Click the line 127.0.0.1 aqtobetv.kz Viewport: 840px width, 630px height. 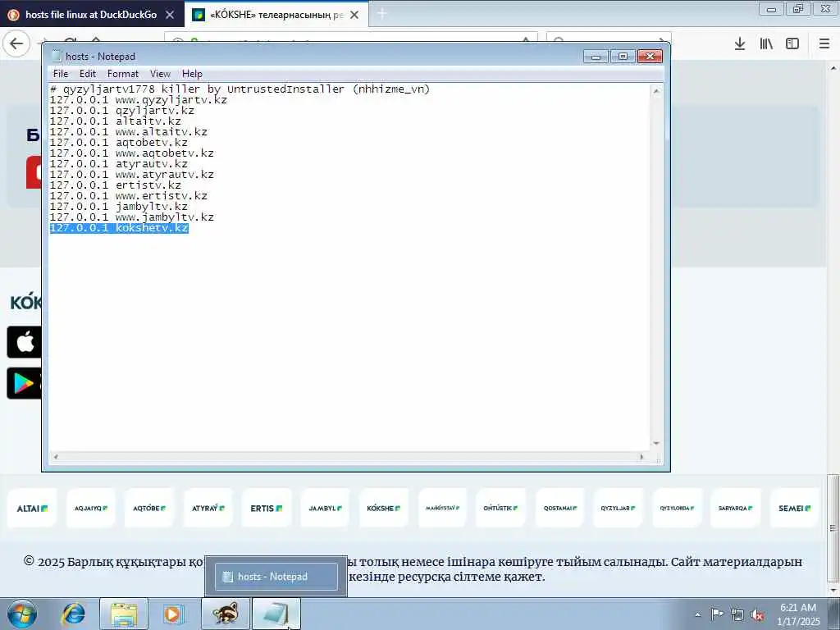pos(119,143)
